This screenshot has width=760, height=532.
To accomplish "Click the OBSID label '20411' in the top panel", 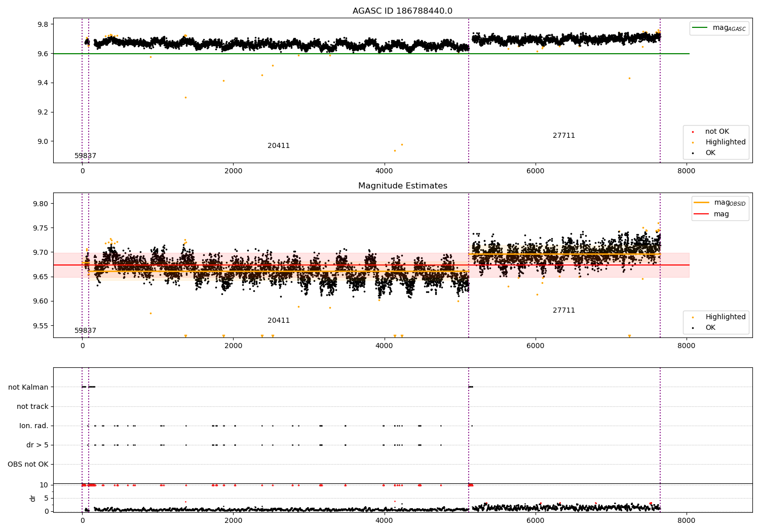I will click(279, 145).
